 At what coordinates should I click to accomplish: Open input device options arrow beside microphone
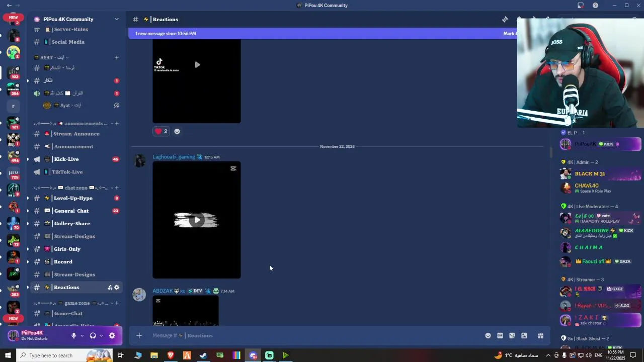click(82, 335)
